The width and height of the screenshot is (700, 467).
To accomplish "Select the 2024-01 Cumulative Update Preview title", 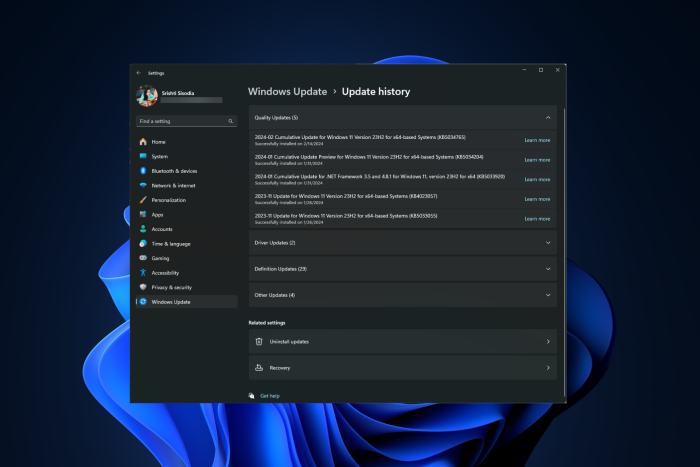I will click(369, 157).
